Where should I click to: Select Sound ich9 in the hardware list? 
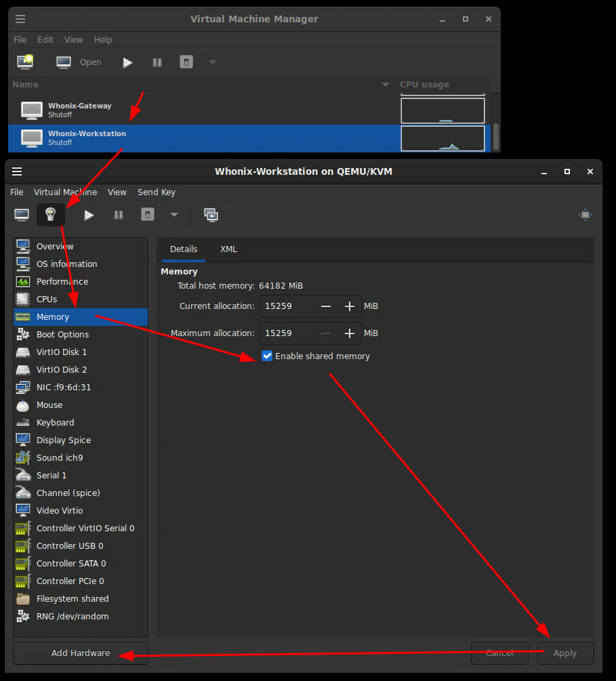pos(81,458)
